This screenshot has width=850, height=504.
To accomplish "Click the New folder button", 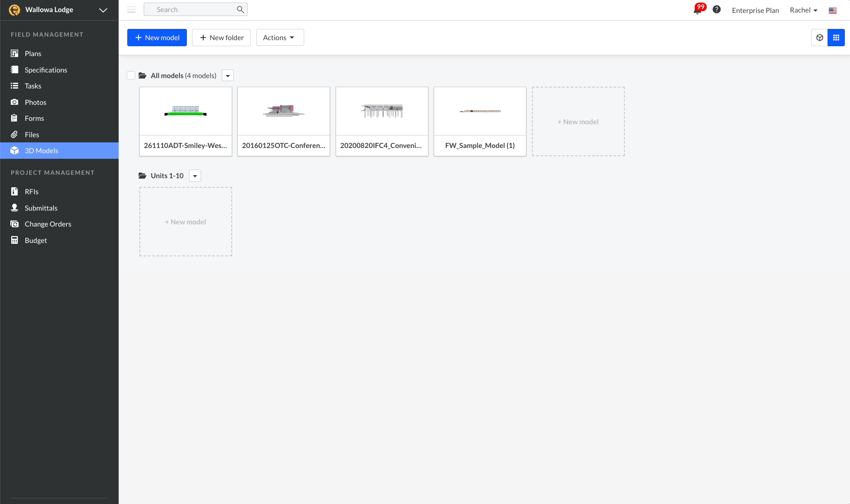I will coord(221,37).
